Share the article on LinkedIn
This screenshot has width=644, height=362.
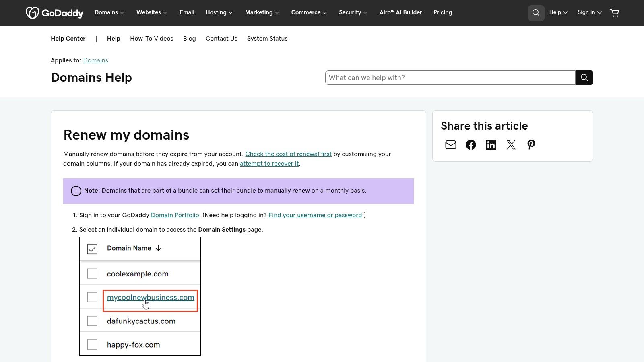[491, 145]
